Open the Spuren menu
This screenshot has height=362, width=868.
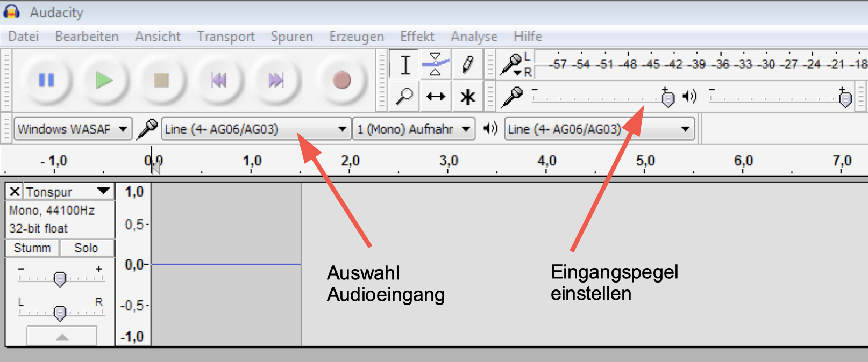pyautogui.click(x=292, y=37)
